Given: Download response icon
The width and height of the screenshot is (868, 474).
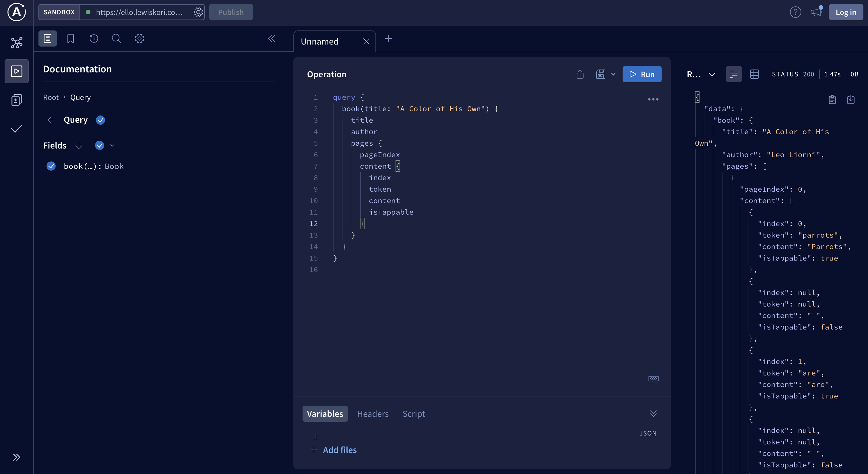Looking at the screenshot, I should (850, 99).
